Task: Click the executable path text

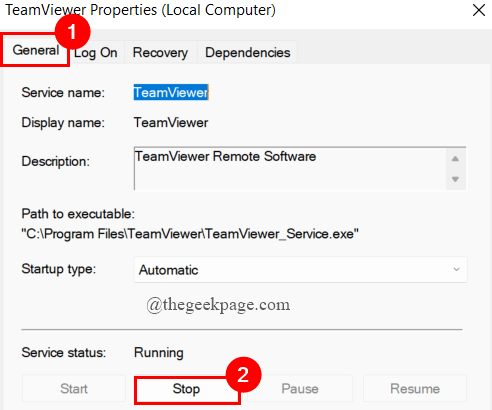Action: [x=190, y=234]
